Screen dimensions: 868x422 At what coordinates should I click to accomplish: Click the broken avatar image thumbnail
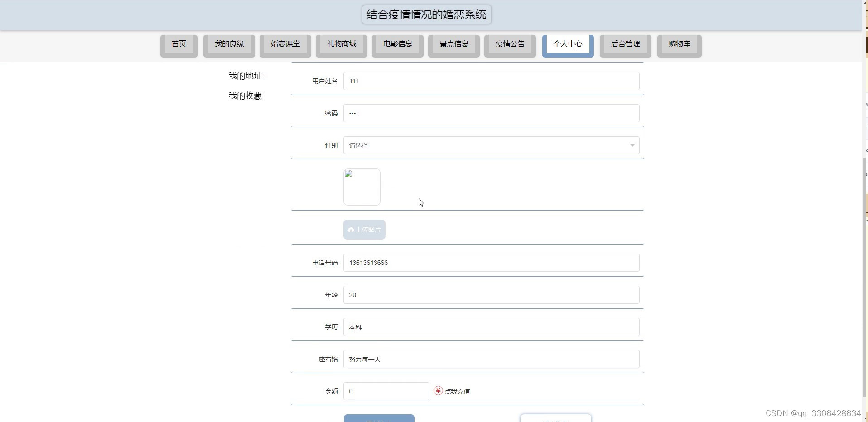point(362,187)
